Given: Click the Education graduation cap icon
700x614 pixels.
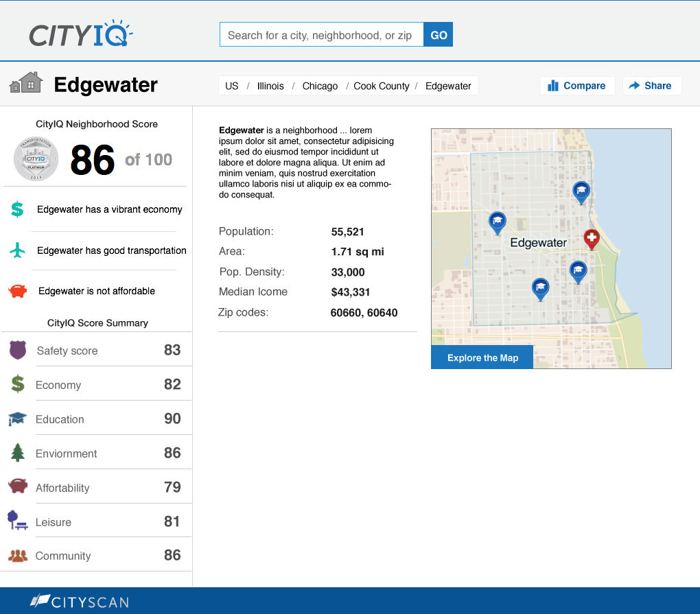Looking at the screenshot, I should [17, 418].
